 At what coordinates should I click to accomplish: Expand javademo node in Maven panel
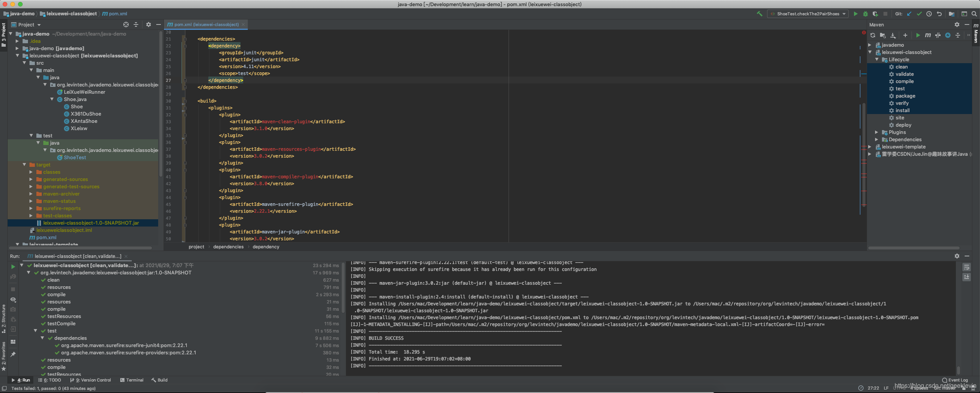870,45
